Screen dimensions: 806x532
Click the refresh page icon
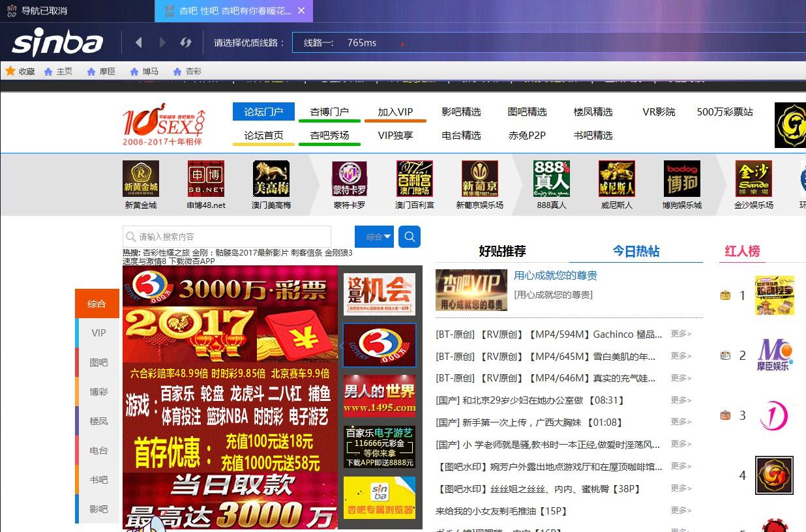(x=186, y=42)
